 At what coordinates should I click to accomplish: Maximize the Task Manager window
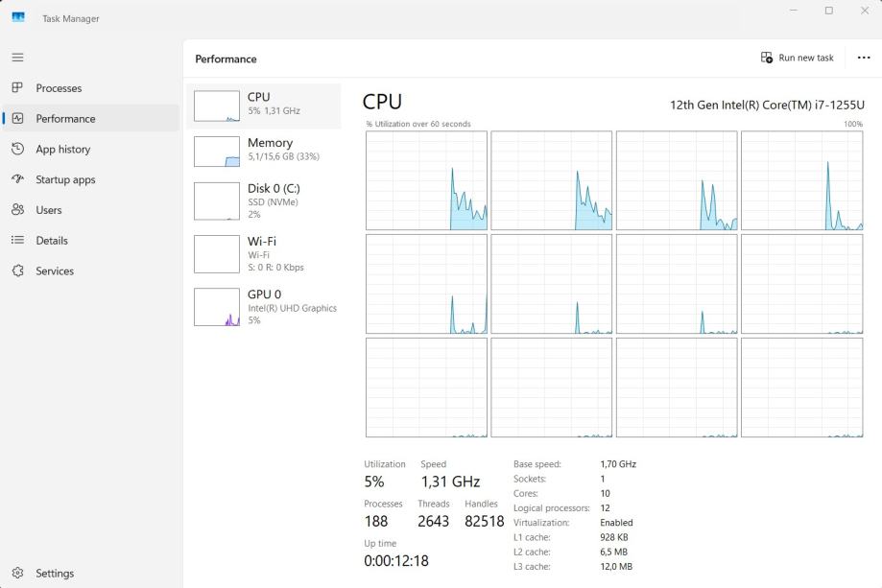pyautogui.click(x=828, y=11)
